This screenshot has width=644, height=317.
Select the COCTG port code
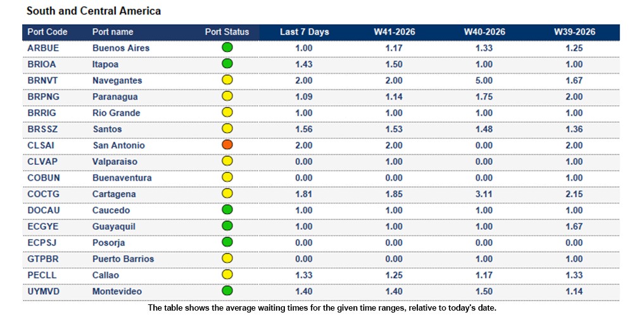44,194
